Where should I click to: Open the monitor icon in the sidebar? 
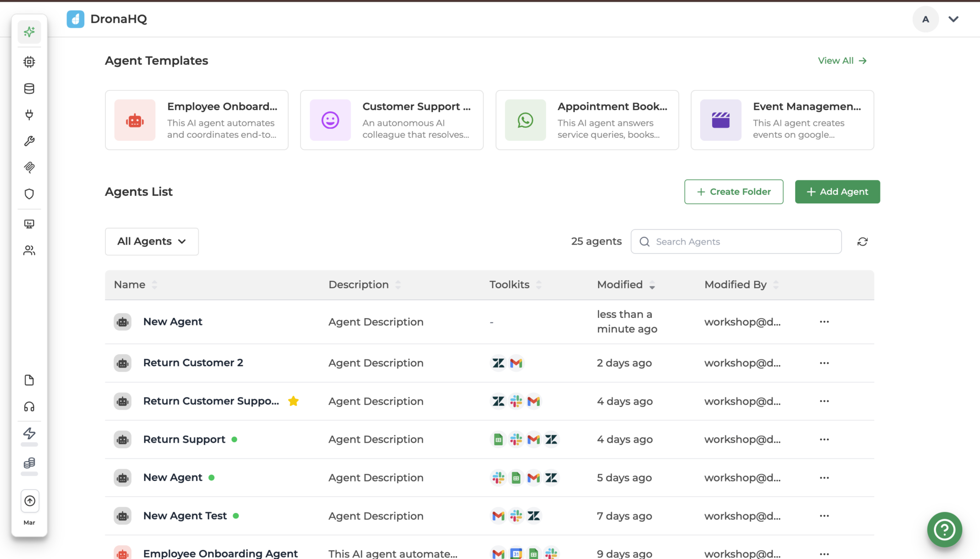pyautogui.click(x=29, y=224)
